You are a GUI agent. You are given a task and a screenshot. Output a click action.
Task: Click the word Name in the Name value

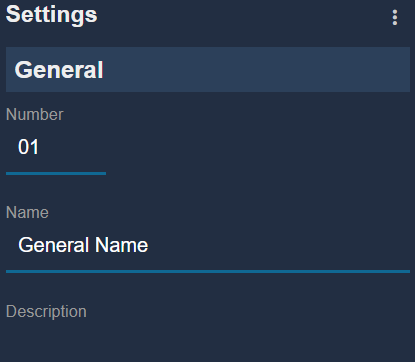(x=121, y=245)
